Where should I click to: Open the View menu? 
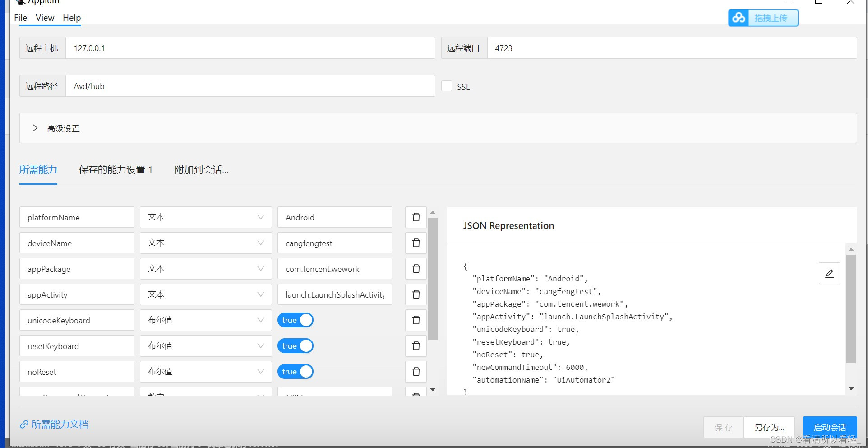coord(45,18)
